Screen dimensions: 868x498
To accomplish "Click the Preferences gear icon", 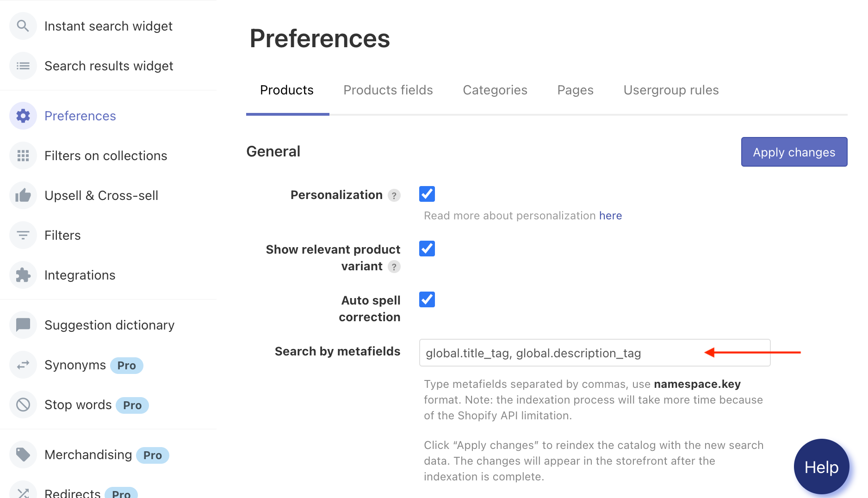I will pyautogui.click(x=23, y=116).
